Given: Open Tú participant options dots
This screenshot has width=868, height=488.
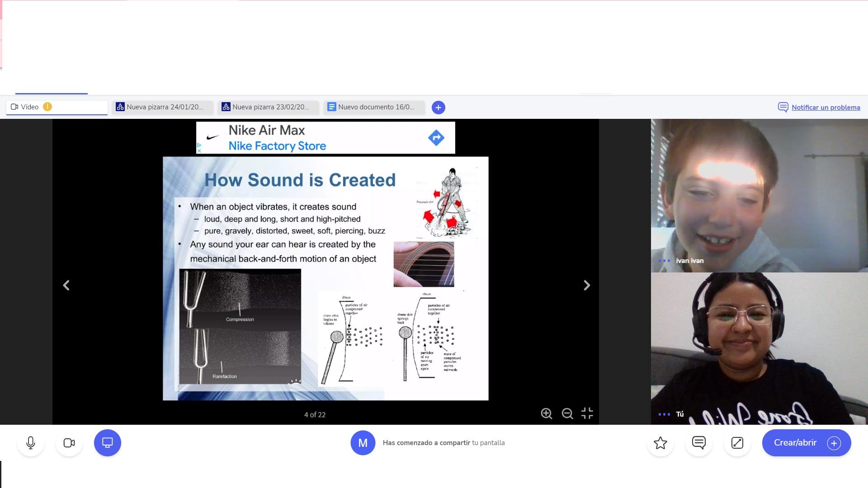Looking at the screenshot, I should point(664,414).
